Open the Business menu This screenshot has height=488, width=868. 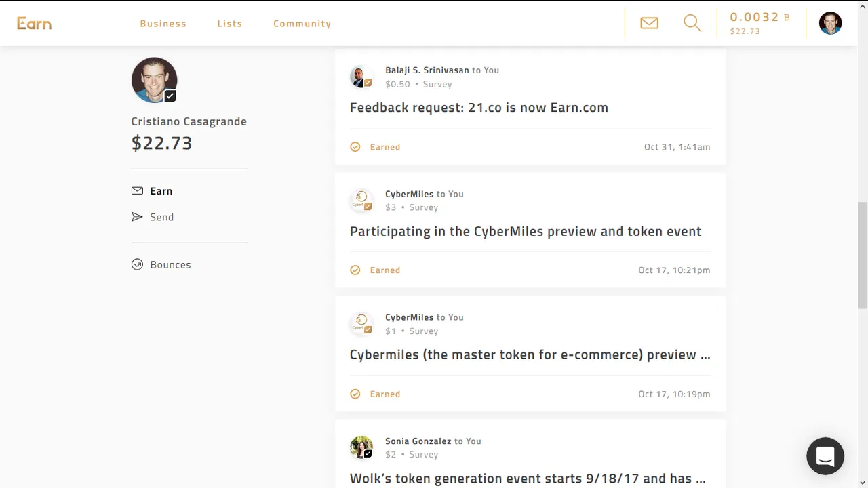coord(163,24)
